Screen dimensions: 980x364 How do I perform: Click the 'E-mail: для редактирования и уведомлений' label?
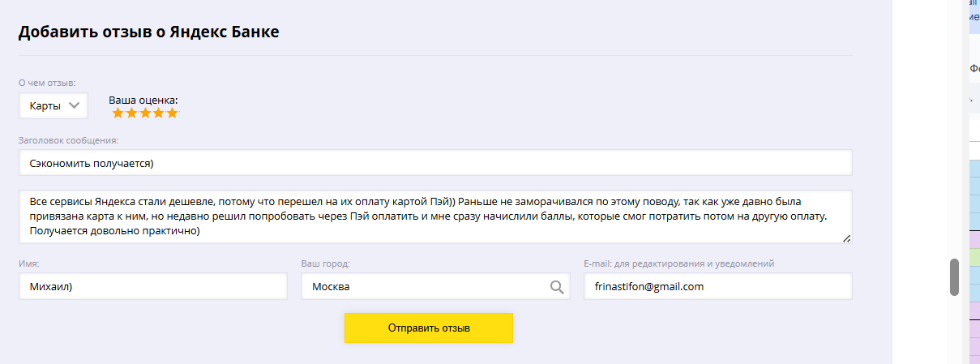pos(678,263)
